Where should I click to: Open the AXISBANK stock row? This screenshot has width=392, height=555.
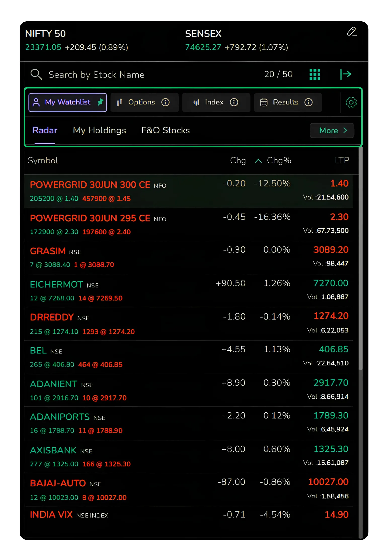point(188,456)
